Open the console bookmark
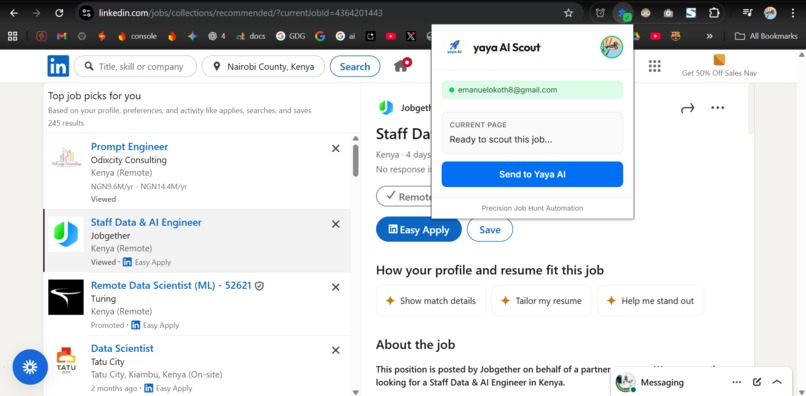 pos(137,36)
